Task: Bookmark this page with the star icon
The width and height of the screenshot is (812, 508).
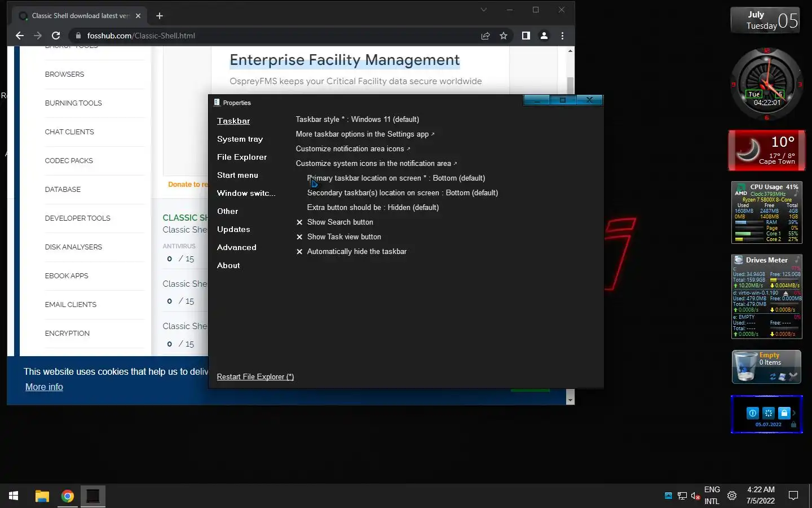Action: click(504, 36)
